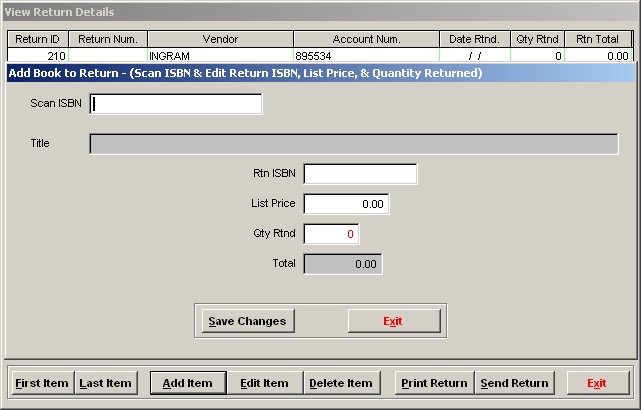Click the empty date returned cell
The height and width of the screenshot is (410, 641).
coord(475,56)
